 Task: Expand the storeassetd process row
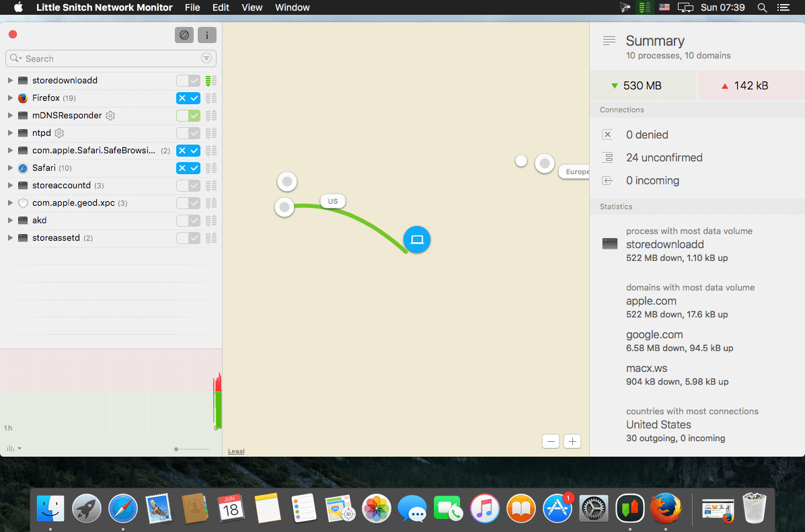pos(10,238)
